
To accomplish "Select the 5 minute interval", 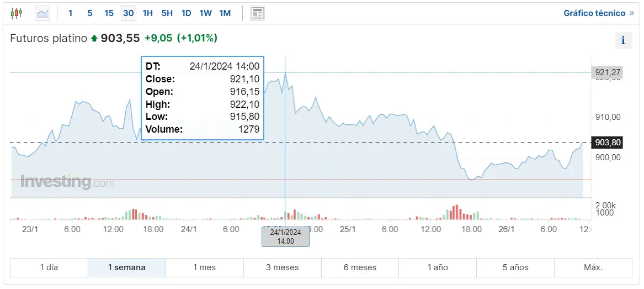I will (x=90, y=13).
